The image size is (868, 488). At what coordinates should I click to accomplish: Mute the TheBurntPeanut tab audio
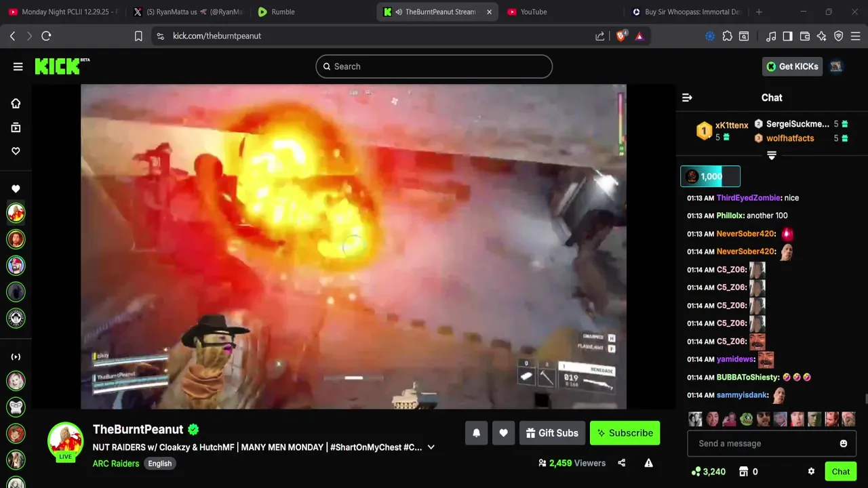pyautogui.click(x=398, y=12)
